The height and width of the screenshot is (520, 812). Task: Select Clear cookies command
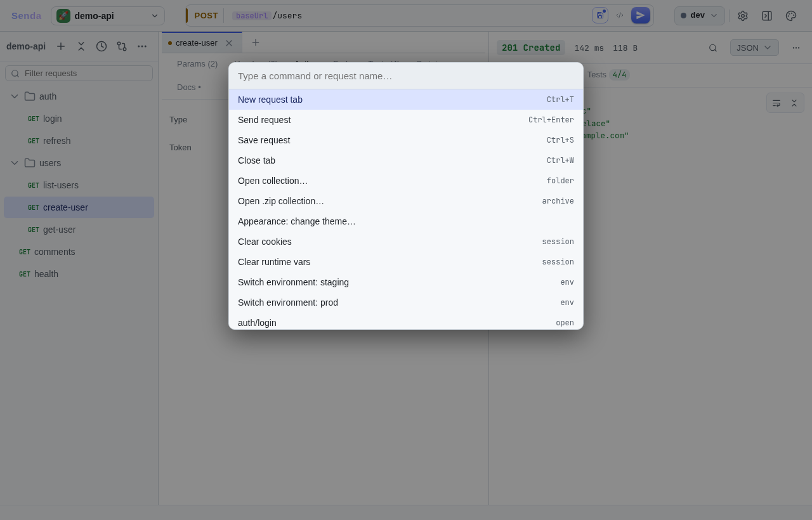pyautogui.click(x=406, y=242)
